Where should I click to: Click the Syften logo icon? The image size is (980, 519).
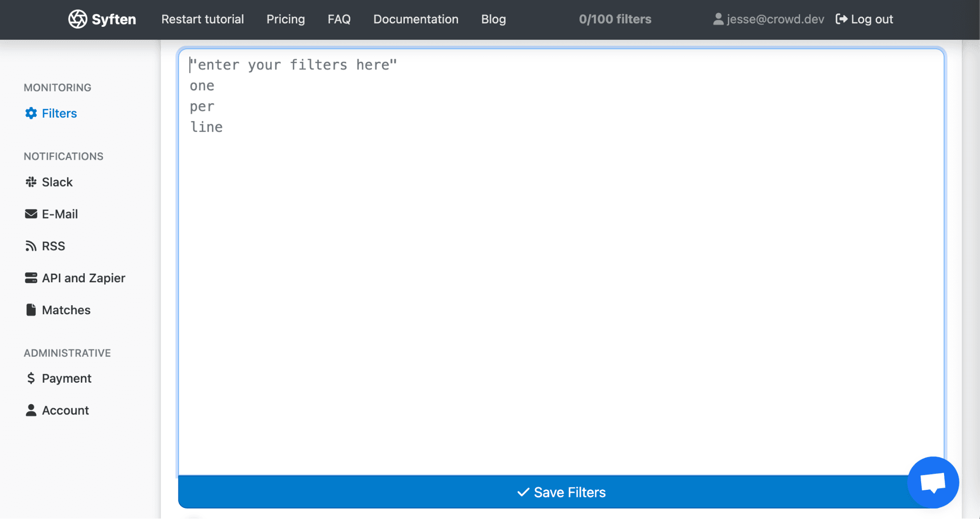click(x=78, y=19)
